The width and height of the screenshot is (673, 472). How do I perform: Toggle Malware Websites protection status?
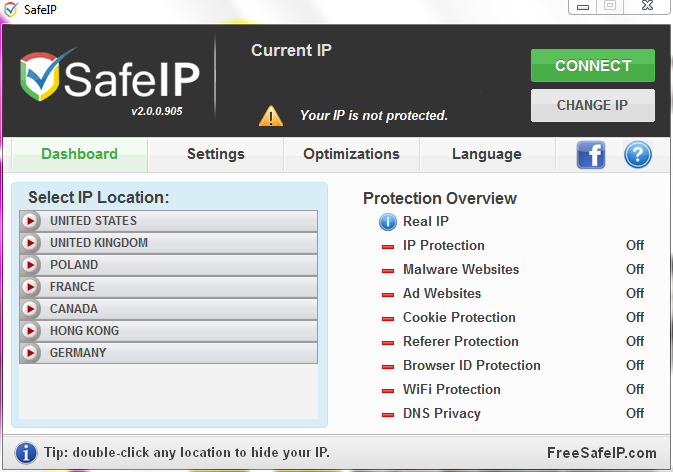pos(635,269)
